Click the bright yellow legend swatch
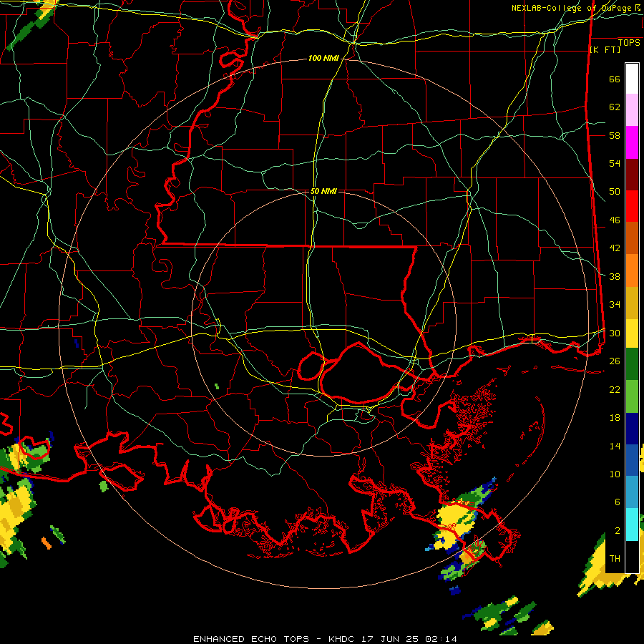This screenshot has height=644, width=644. (632, 333)
